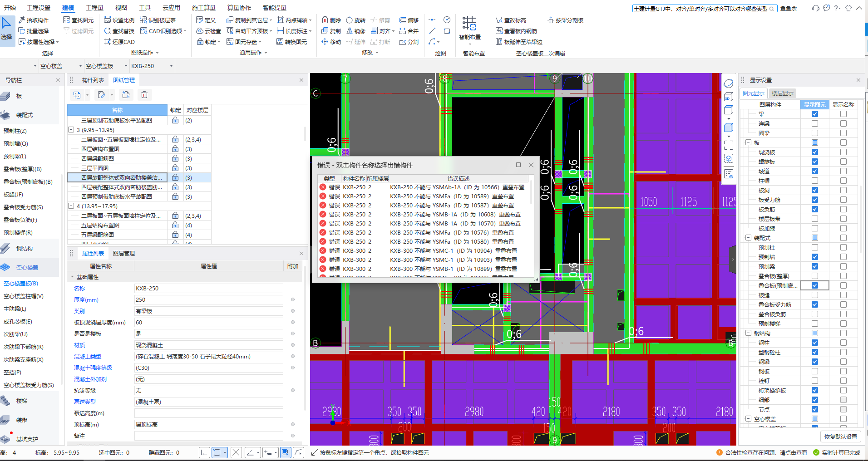Viewport: 868px width, 461px height.
Task: Enable 显示名称 checkbox for 梁
Action: pos(843,114)
